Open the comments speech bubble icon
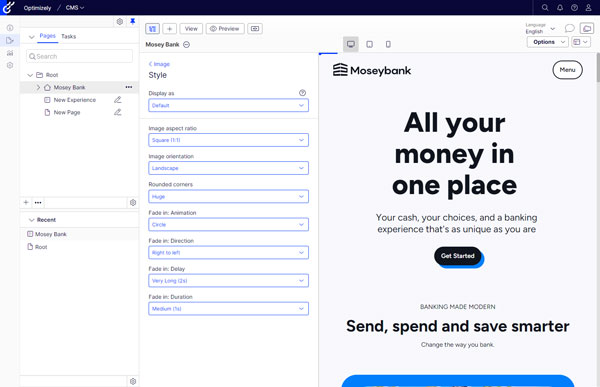The width and height of the screenshot is (600, 387). 569,28
